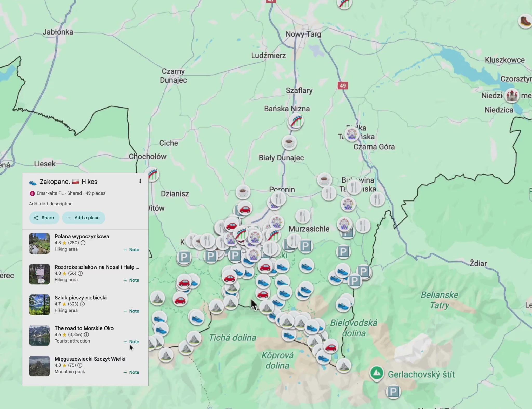Viewport: 532px width, 409px height.
Task: Add a note to Polana wypoczynkowa
Action: 131,250
